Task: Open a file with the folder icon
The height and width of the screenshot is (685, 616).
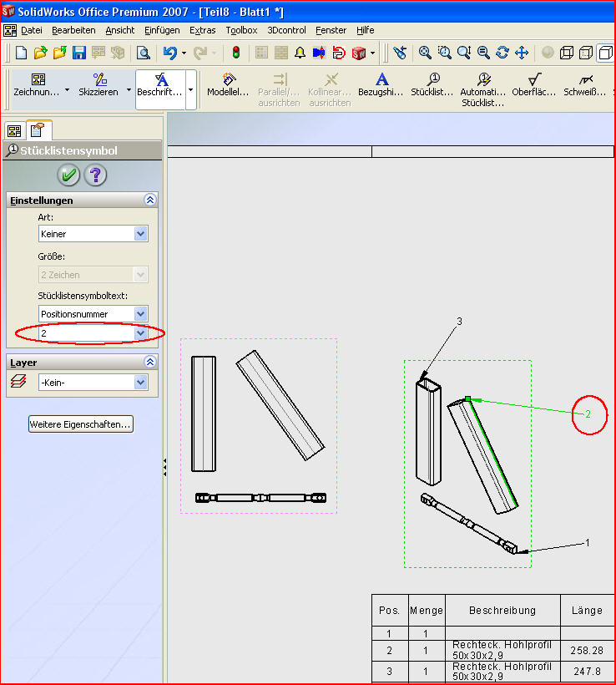Action: (40, 53)
